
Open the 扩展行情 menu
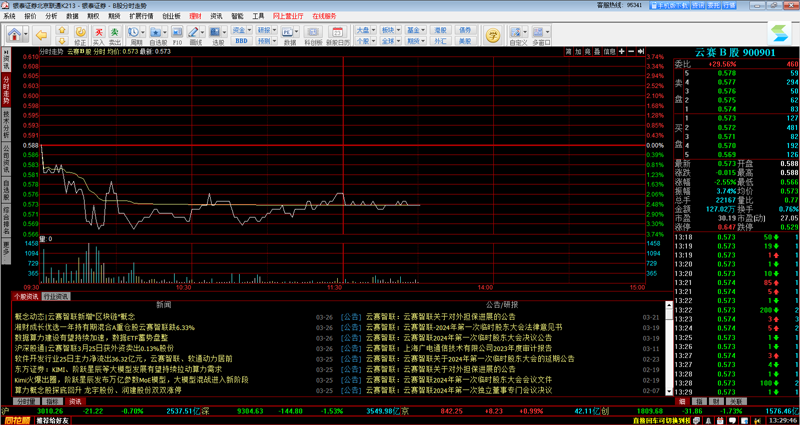(x=141, y=16)
